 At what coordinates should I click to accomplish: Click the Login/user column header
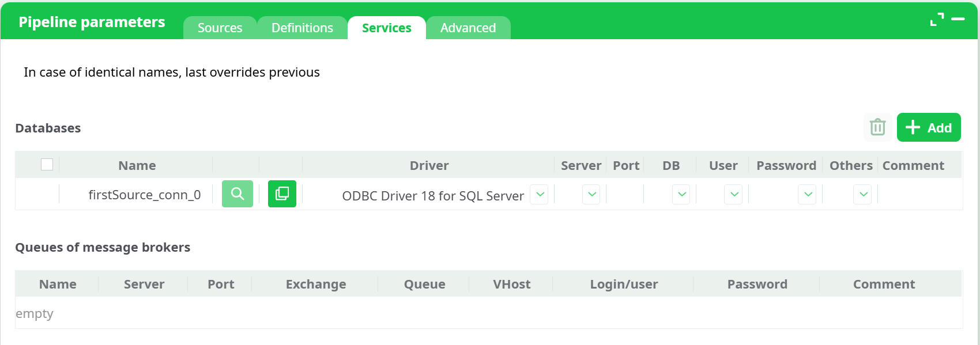624,284
